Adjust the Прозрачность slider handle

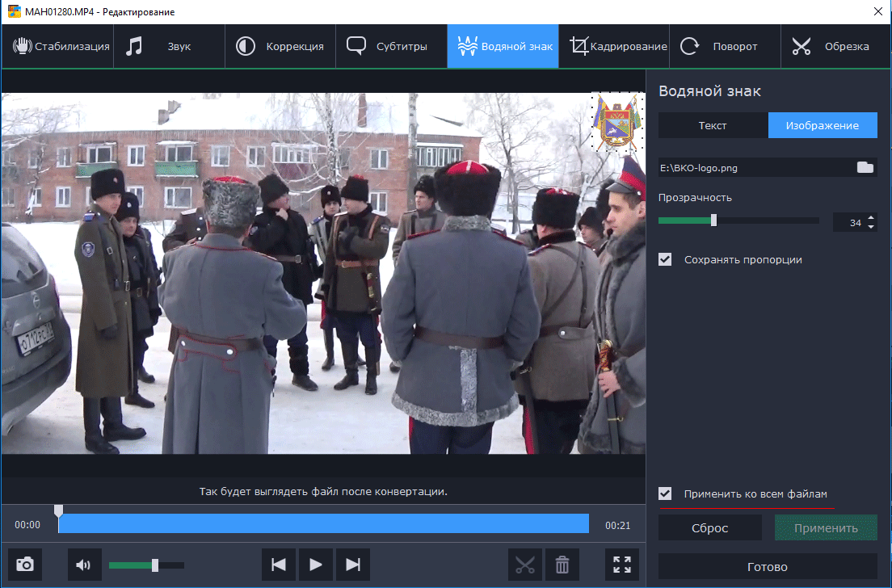pyautogui.click(x=713, y=220)
